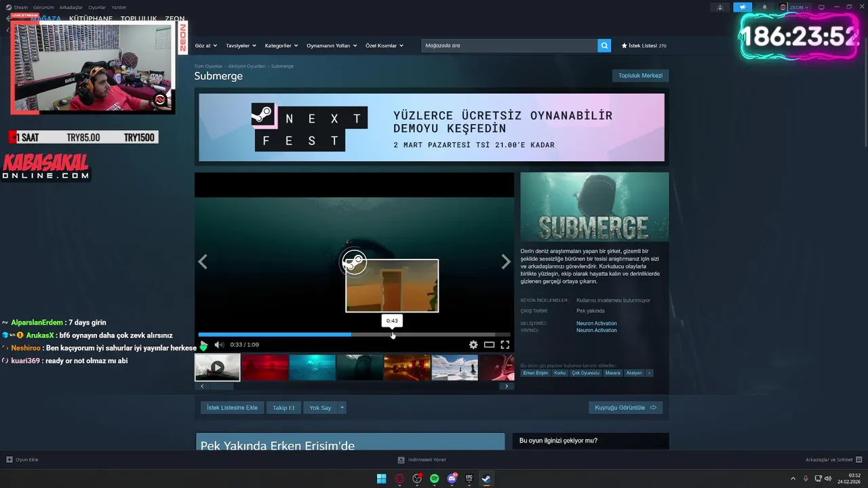Screen dimensions: 868x488
Task: Click the Yok Say button
Action: (x=320, y=407)
